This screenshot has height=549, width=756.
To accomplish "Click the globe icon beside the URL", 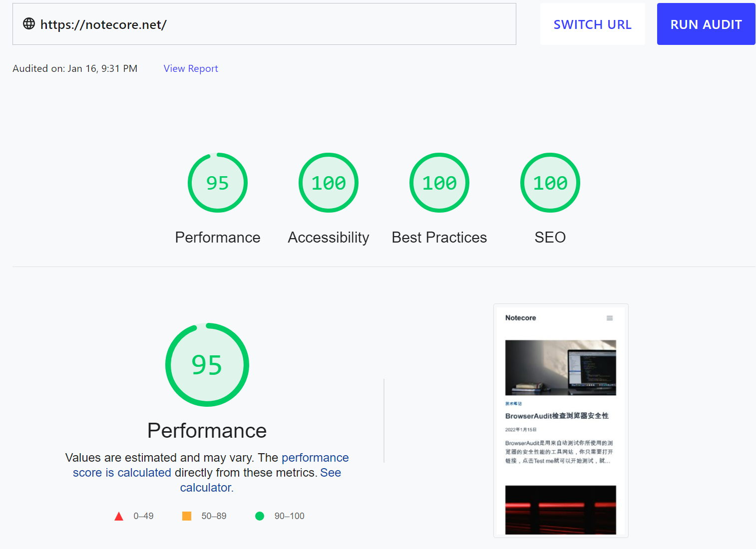I will point(29,24).
